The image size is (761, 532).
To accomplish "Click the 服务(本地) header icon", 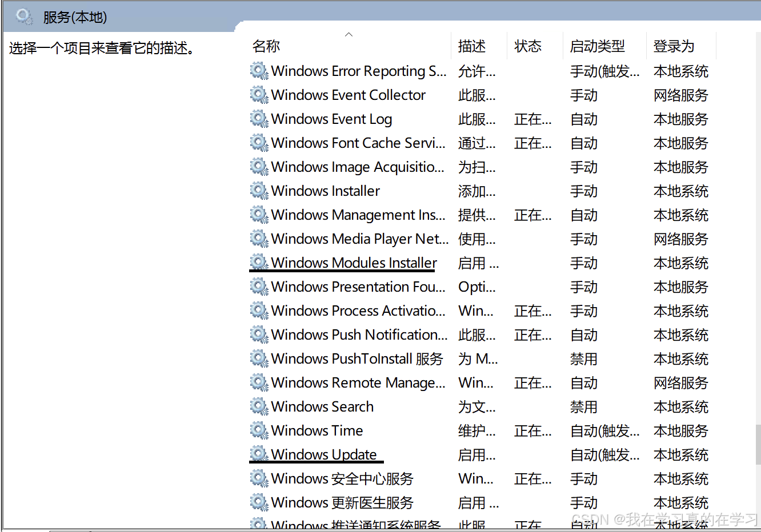I will 24,17.
